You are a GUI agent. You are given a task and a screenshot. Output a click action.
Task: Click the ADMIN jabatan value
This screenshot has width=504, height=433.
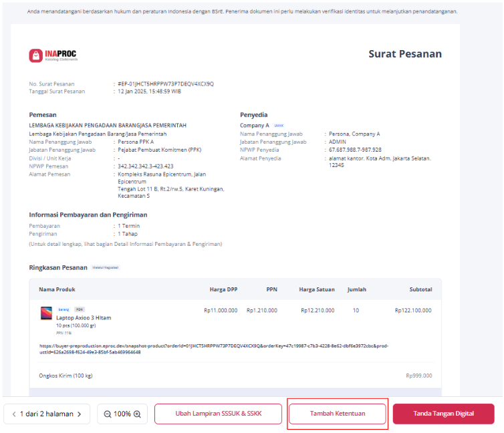[x=337, y=142]
